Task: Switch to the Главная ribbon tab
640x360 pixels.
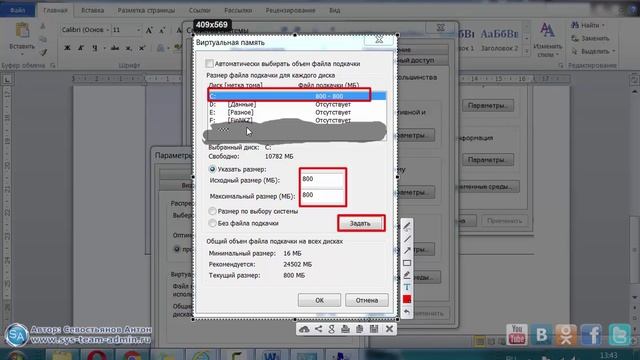Action: tap(56, 10)
